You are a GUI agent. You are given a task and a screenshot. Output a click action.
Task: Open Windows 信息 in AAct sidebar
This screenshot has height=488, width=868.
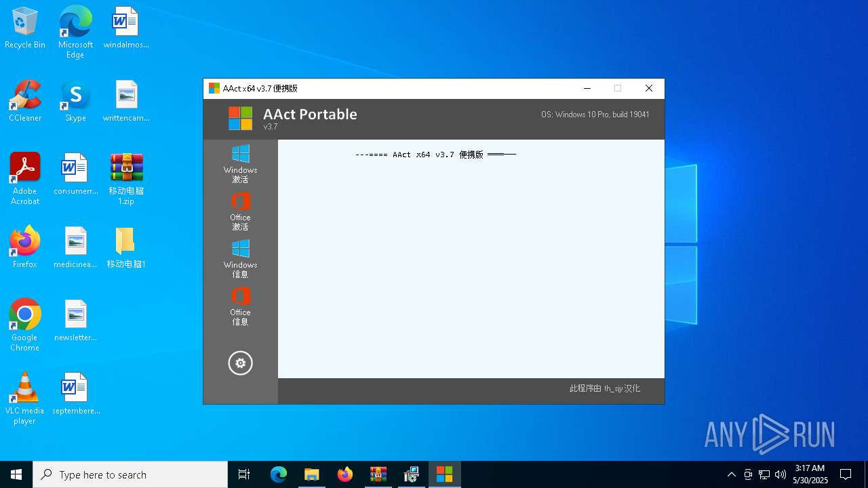[240, 258]
